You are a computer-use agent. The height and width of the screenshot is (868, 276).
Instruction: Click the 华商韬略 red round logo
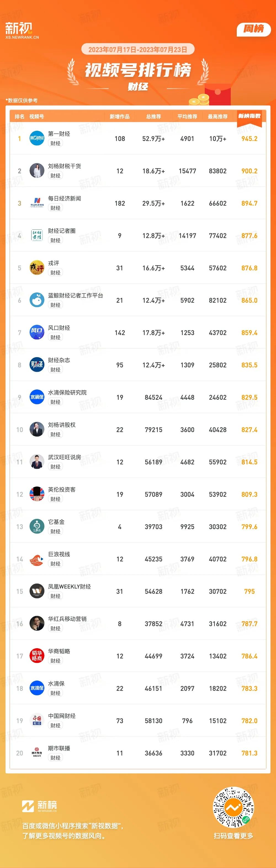37,656
